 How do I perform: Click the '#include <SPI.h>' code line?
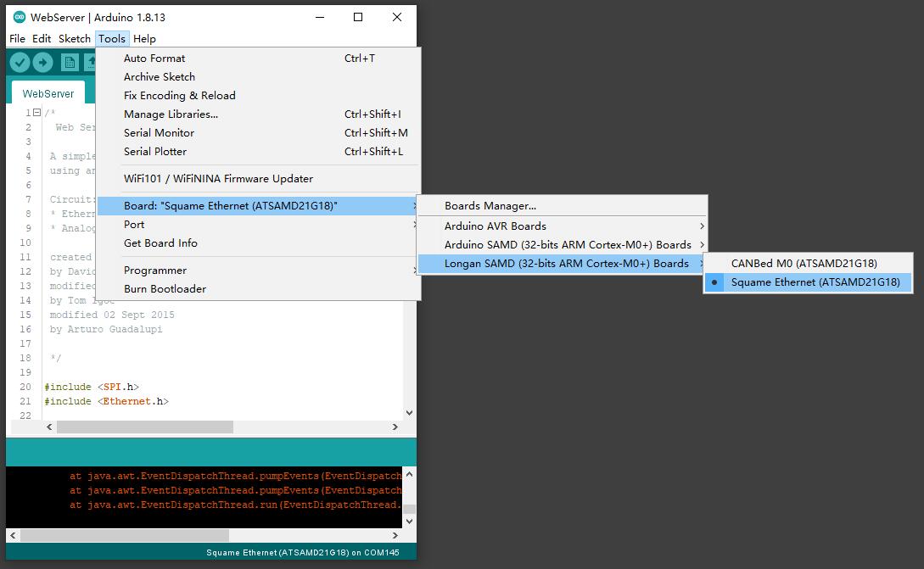92,387
